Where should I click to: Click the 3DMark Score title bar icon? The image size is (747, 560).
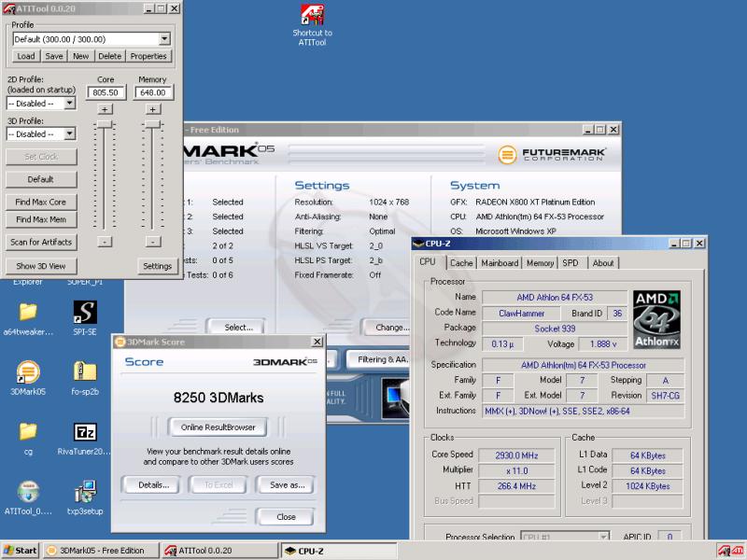(120, 342)
